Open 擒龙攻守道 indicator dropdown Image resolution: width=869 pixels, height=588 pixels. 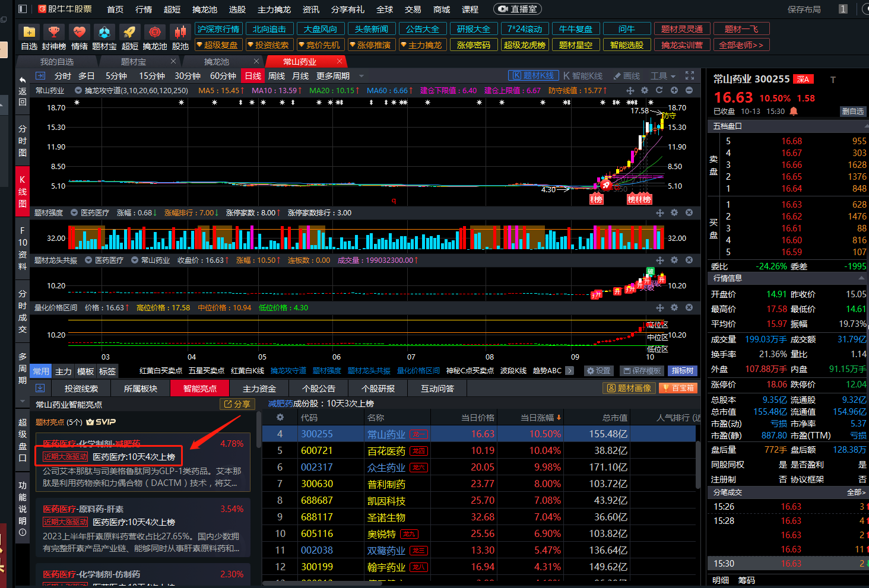78,91
